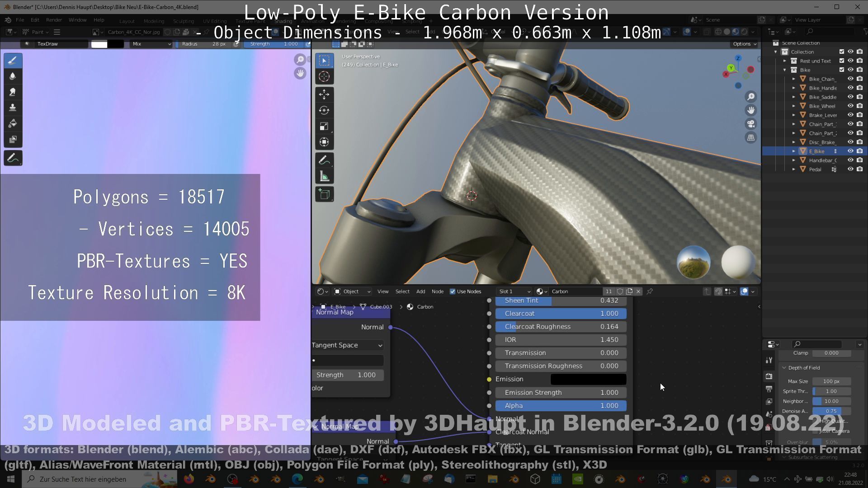Select the Smear tool in image editor
Screen dimensions: 868x488
coord(13,92)
